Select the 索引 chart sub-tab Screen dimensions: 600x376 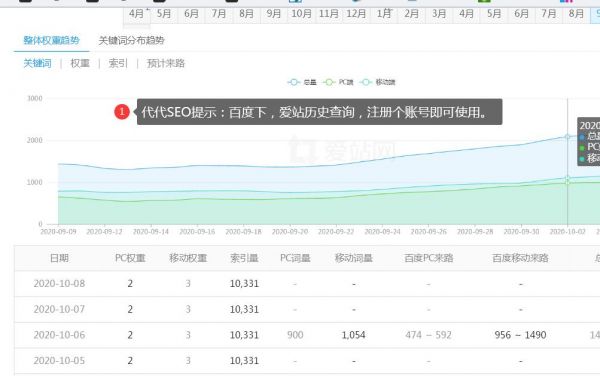point(118,63)
